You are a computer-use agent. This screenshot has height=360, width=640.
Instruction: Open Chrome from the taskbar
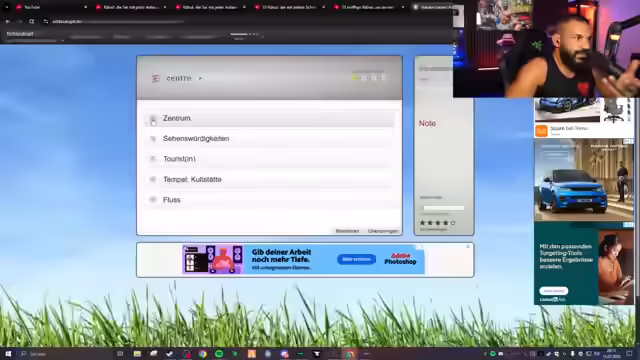tap(203, 353)
